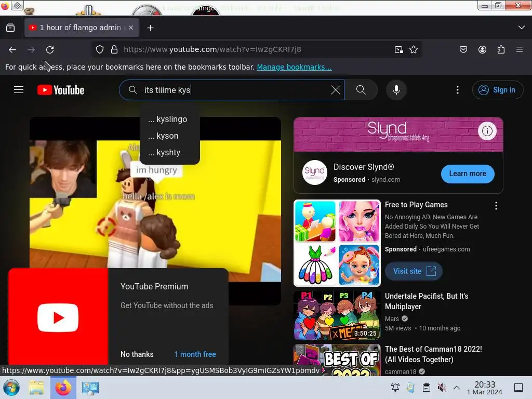
Task: Open the Firefox application menu
Action: coord(520,49)
